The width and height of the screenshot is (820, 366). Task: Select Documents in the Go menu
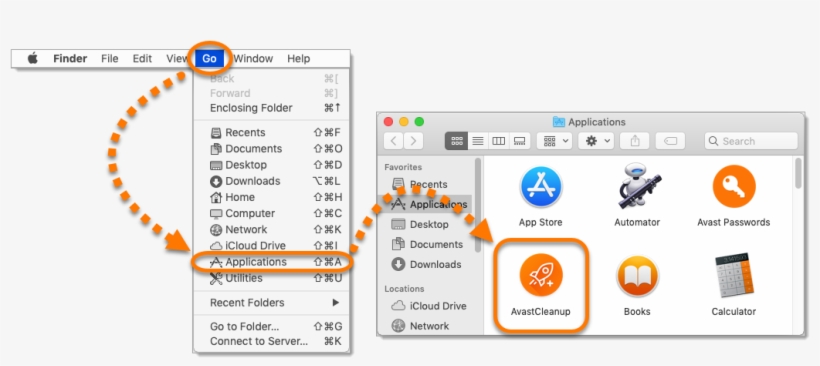pyautogui.click(x=271, y=148)
